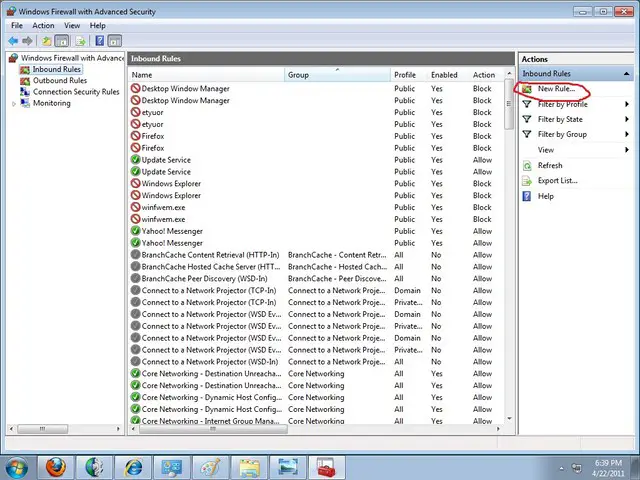Click the Windows Firewall root node icon

click(13, 58)
